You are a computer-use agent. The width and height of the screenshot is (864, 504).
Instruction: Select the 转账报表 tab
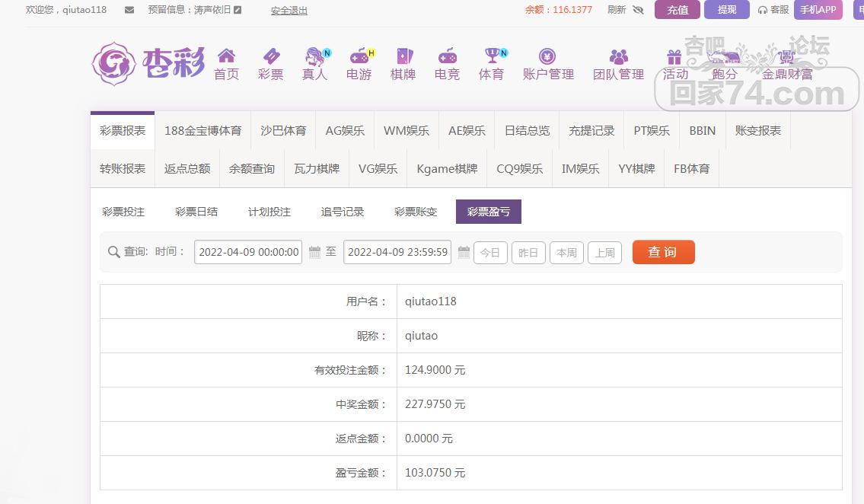123,168
